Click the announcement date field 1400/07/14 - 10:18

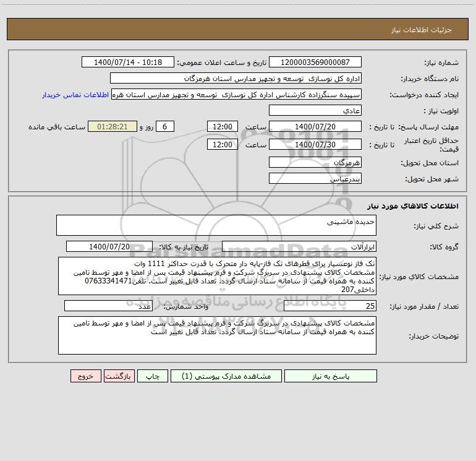click(128, 62)
